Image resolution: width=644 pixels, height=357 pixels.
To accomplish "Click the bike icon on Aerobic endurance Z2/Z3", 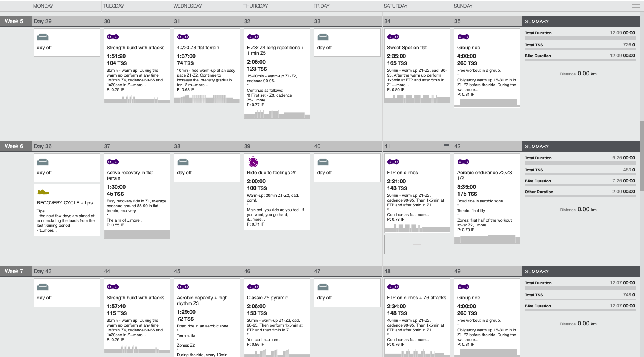I will (463, 162).
